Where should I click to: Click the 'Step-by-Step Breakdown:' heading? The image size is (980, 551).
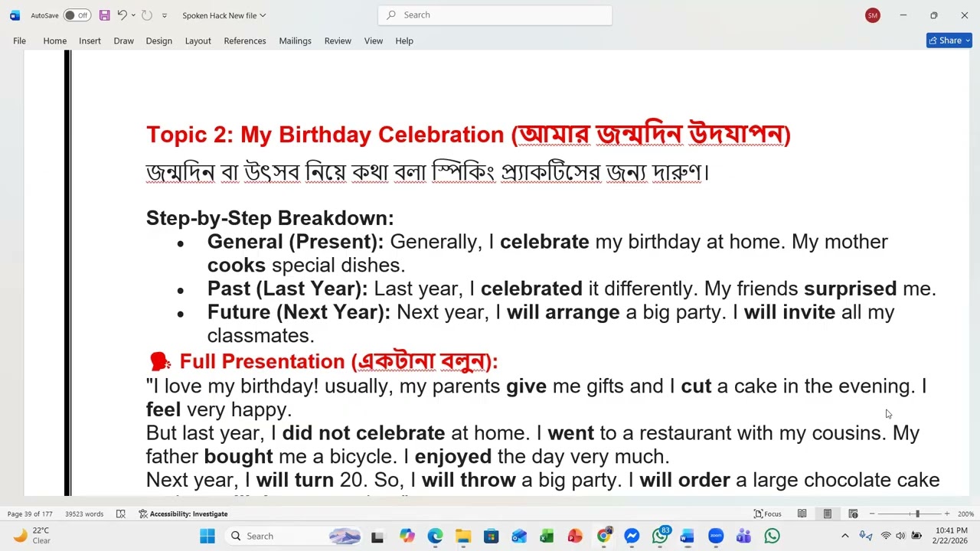[x=270, y=218]
